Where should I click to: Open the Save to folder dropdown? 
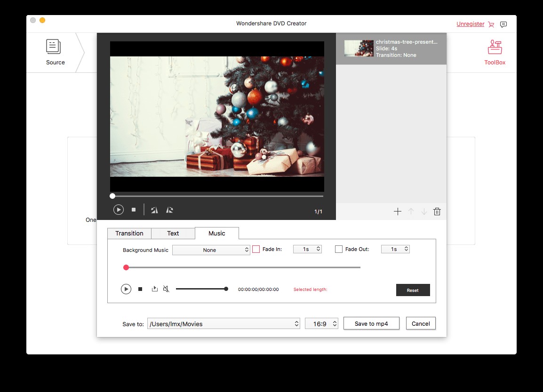pos(224,323)
